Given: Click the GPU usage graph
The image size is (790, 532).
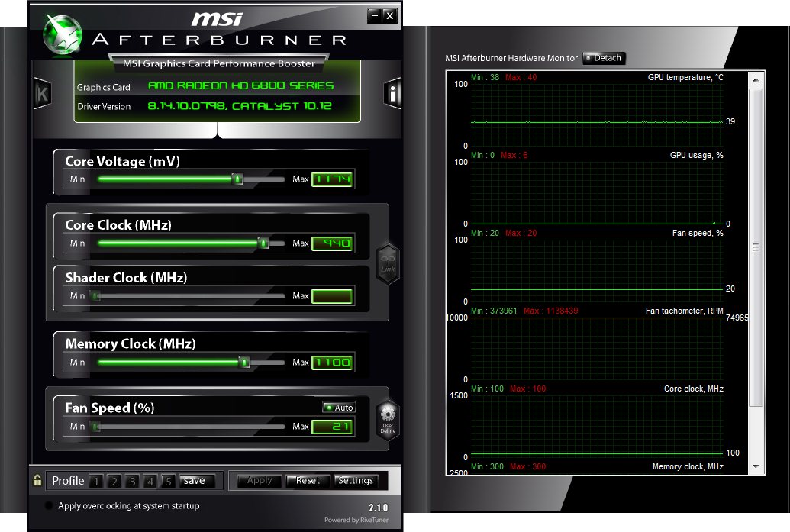Looking at the screenshot, I should pos(597,193).
